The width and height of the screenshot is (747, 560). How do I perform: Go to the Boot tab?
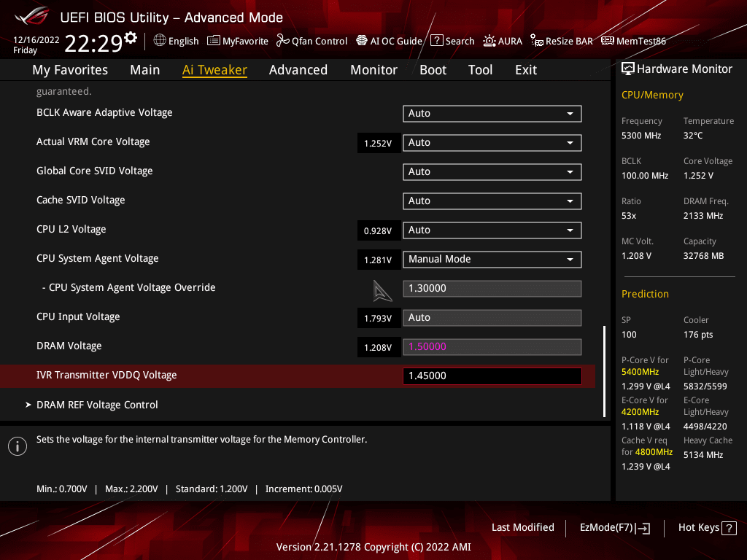pos(433,70)
